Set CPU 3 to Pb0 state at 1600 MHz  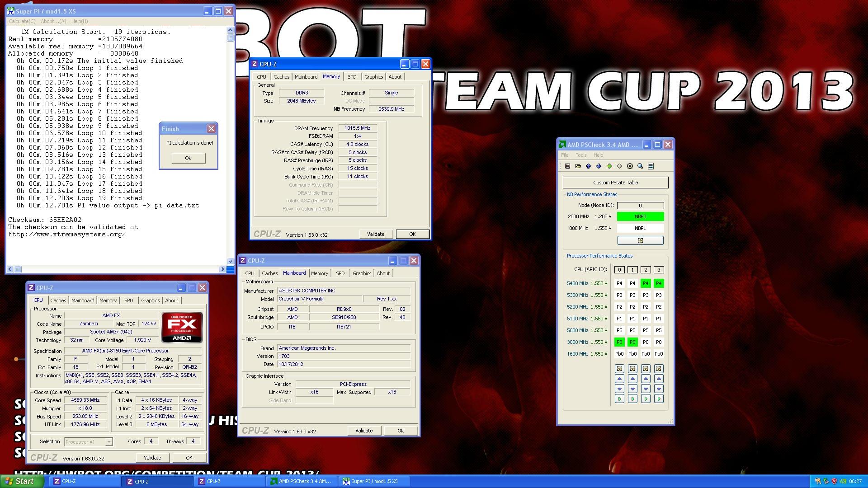pos(659,354)
